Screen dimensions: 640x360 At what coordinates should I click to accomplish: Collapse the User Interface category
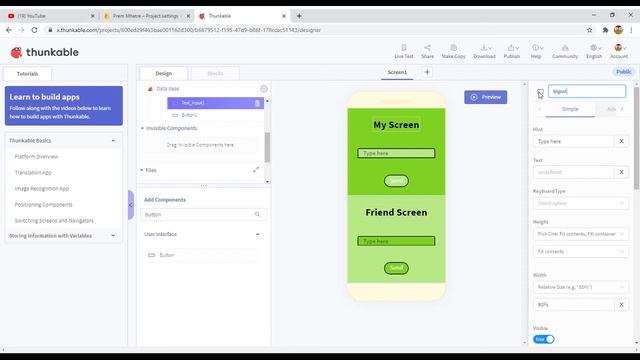click(x=258, y=234)
